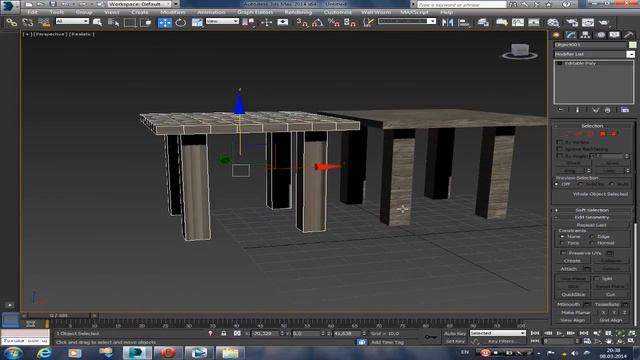640x360 pixels.
Task: Click the Align tool icon
Action: (x=464, y=22)
